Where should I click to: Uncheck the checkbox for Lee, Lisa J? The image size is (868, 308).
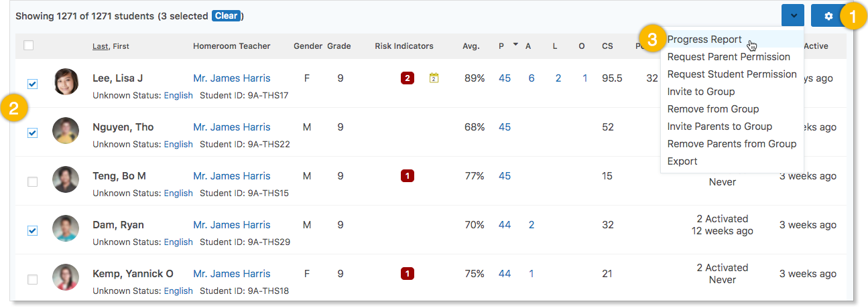point(32,84)
